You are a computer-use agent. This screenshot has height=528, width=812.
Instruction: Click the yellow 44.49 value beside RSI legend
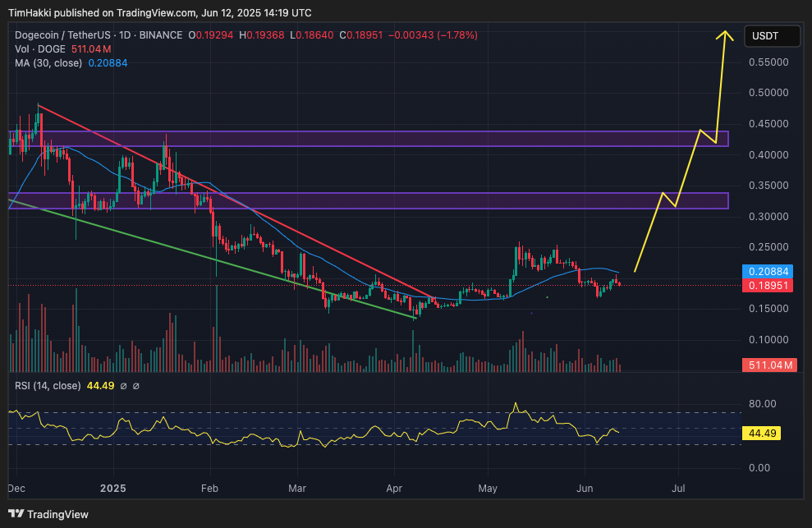pos(100,386)
